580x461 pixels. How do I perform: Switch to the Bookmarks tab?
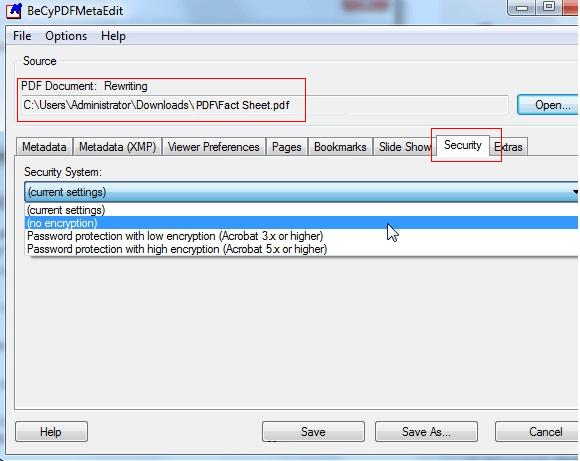pos(340,147)
